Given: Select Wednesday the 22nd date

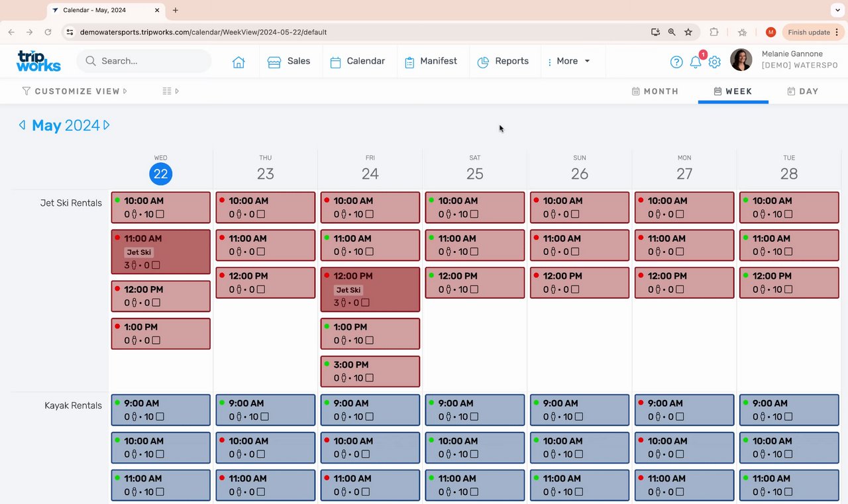Looking at the screenshot, I should pyautogui.click(x=161, y=174).
